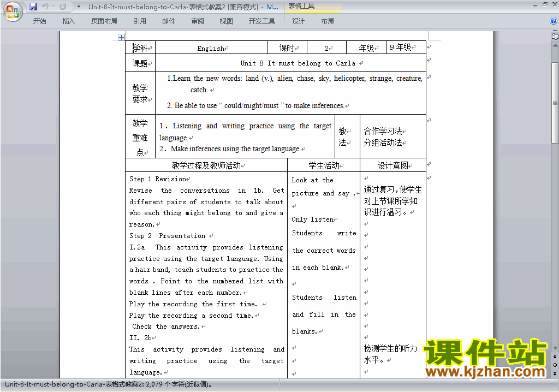Open the table tools 设计 tab

[298, 21]
